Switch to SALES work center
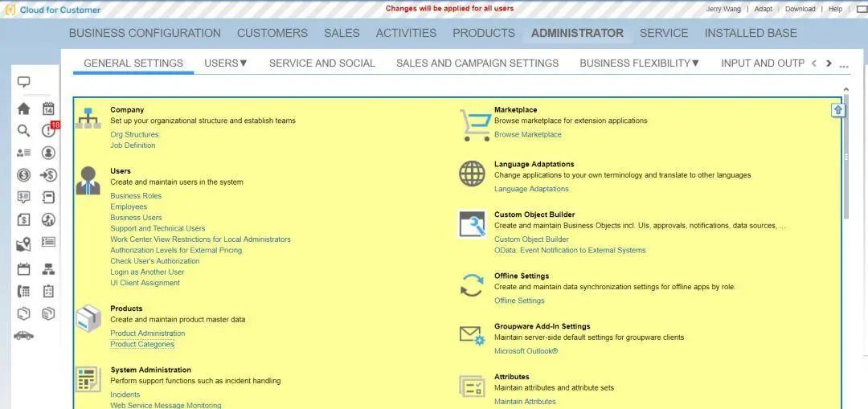The height and width of the screenshot is (409, 868). [342, 33]
